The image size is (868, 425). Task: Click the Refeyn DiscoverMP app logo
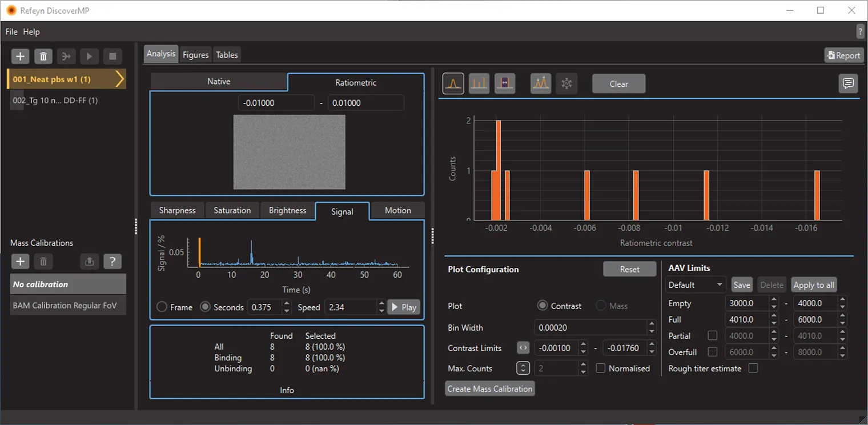[11, 10]
